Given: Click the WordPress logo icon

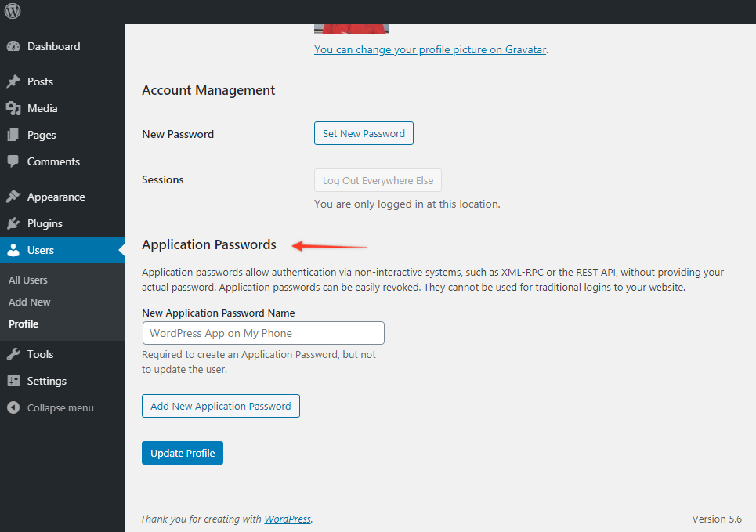Looking at the screenshot, I should coord(13,11).
